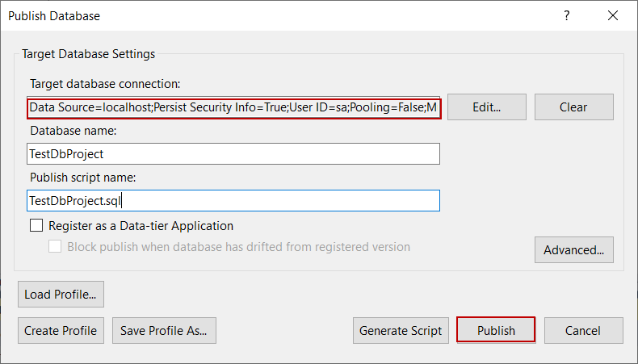Publish the database project

pyautogui.click(x=496, y=330)
